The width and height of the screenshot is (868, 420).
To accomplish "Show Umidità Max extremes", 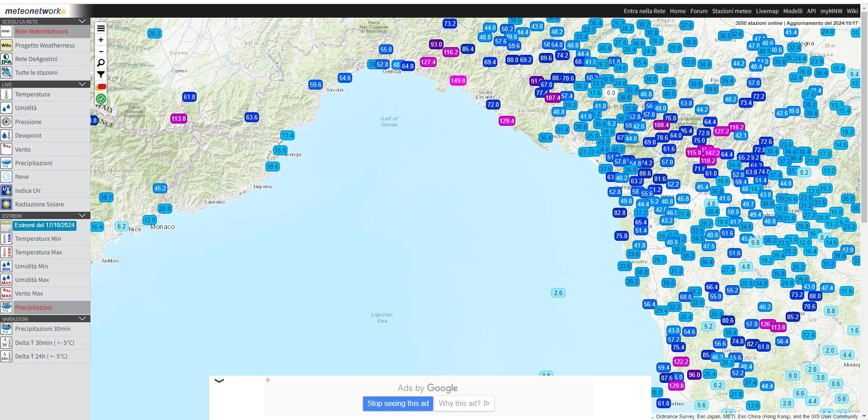I will (45, 280).
